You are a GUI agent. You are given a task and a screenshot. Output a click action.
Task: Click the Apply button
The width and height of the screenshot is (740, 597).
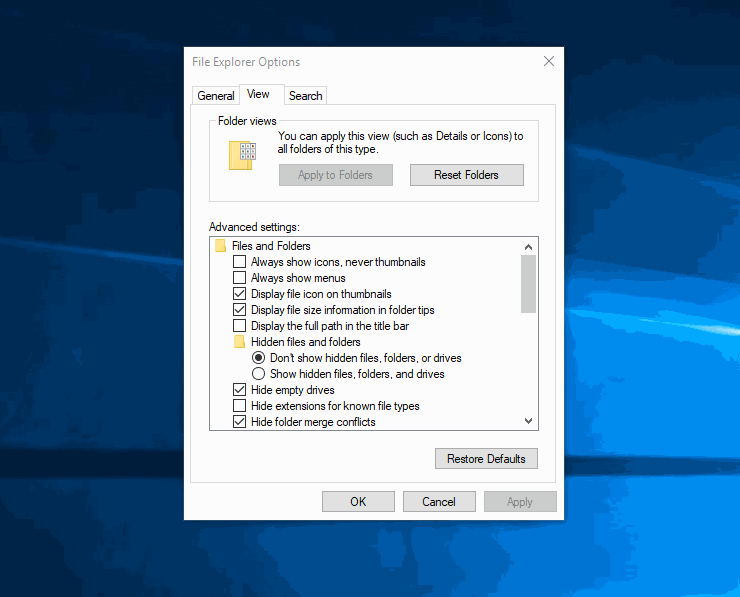[x=520, y=502]
